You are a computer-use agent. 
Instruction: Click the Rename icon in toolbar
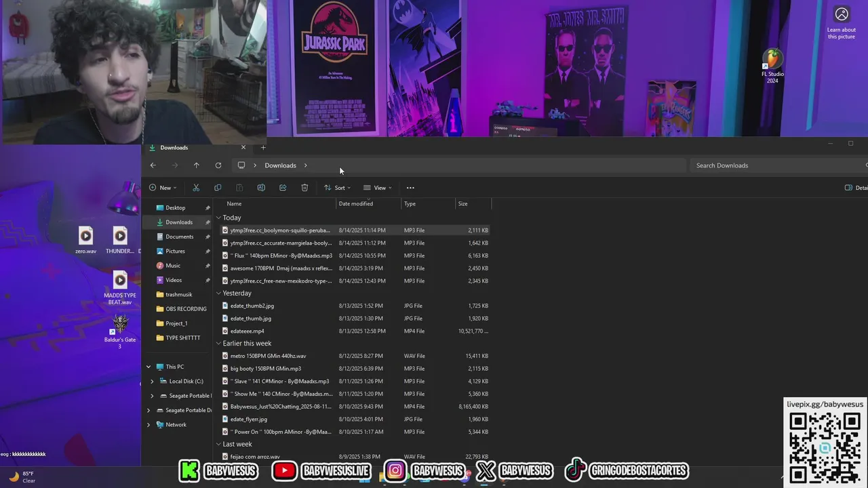coord(261,188)
